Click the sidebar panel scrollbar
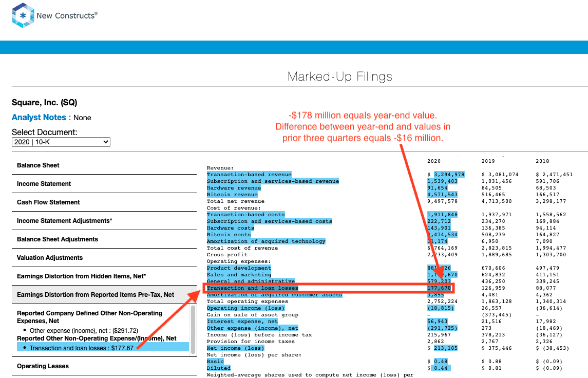This screenshot has height=378, width=588. point(193,329)
